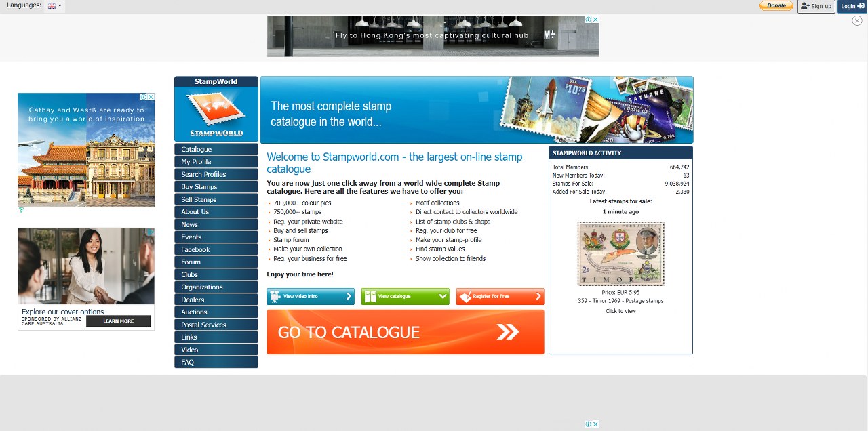Click 'Show collection to friends' text
The width and height of the screenshot is (868, 431).
coord(450,258)
